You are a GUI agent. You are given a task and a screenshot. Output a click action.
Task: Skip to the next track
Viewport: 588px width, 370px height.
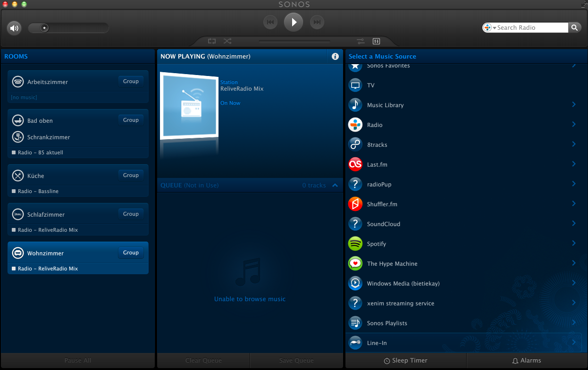pyautogui.click(x=317, y=22)
